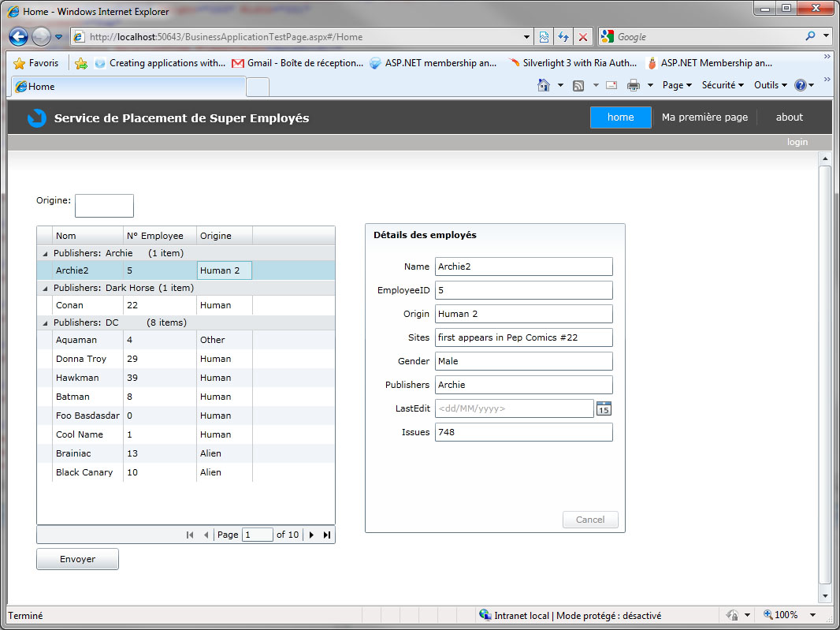Image resolution: width=840 pixels, height=630 pixels.
Task: Stop loading with the red X icon
Action: (583, 37)
